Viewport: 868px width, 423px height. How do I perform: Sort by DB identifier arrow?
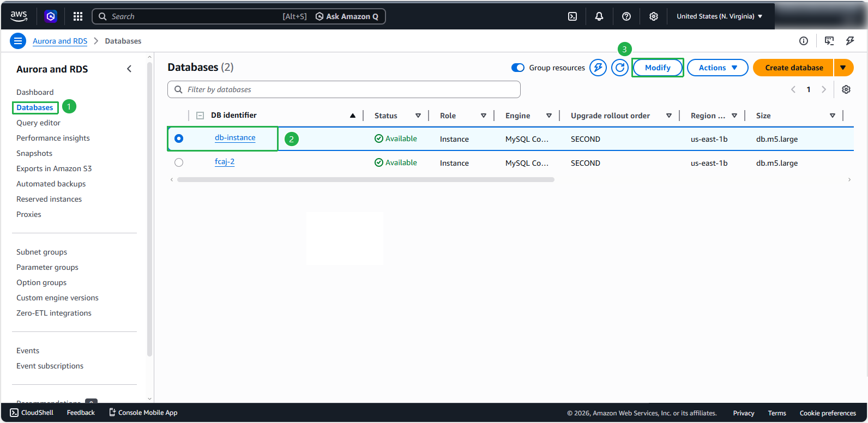point(353,116)
